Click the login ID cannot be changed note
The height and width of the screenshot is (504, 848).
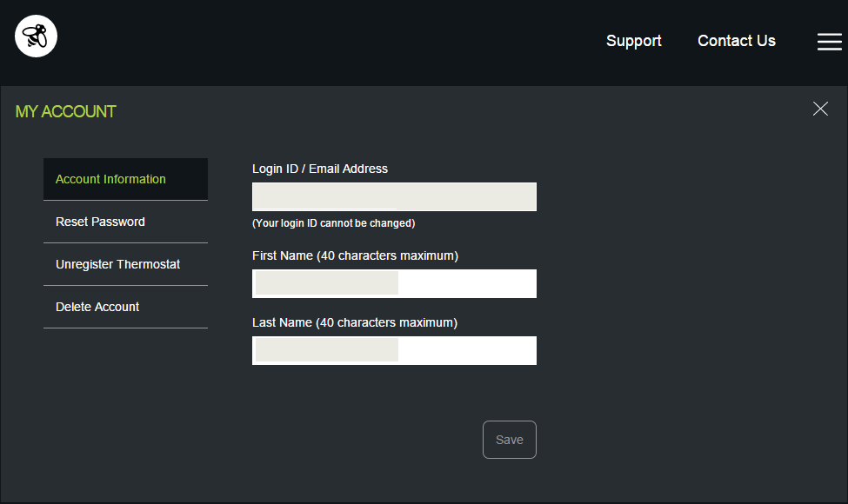pos(333,223)
